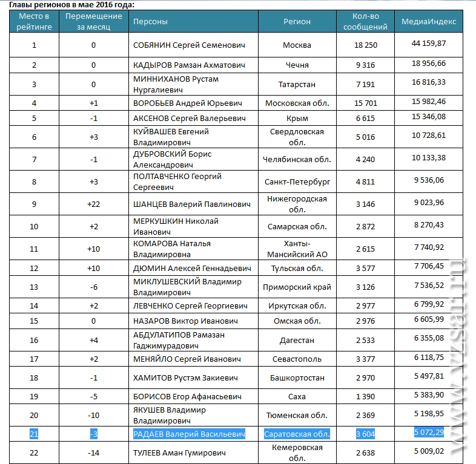476x464 pixels.
Task: Select the name НАЗАРОВ Виктор Иванович
Action: click(185, 321)
